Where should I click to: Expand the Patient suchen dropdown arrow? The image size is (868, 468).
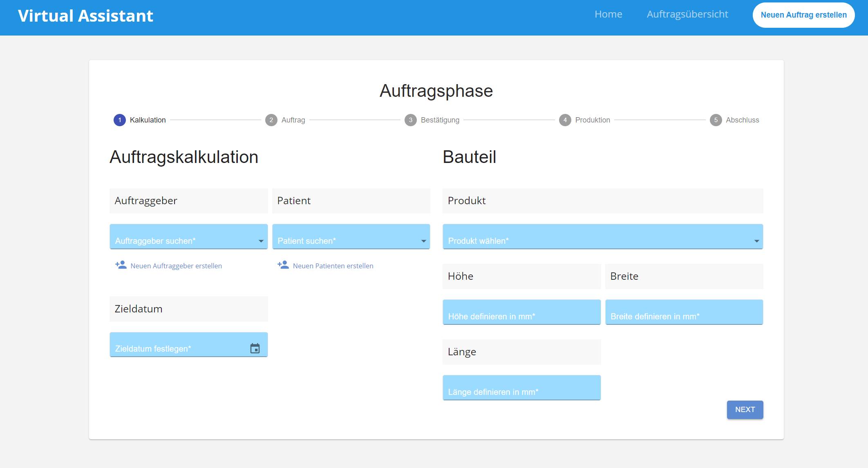424,241
